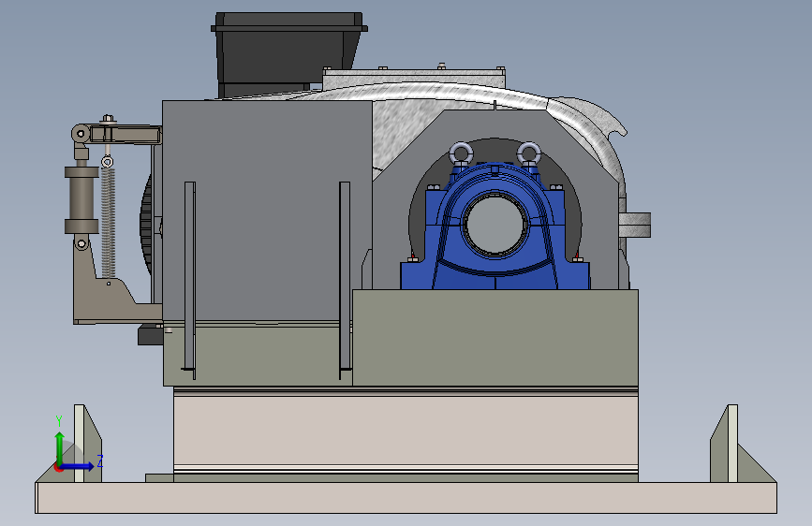Select the right eye bolt on the bearing
812x526 pixels.
(529, 154)
